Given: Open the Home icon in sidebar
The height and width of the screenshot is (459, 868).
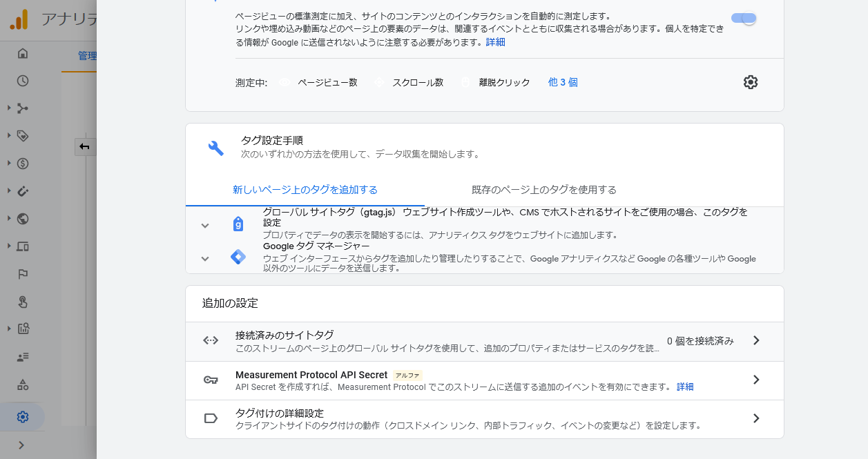Looking at the screenshot, I should point(23,53).
